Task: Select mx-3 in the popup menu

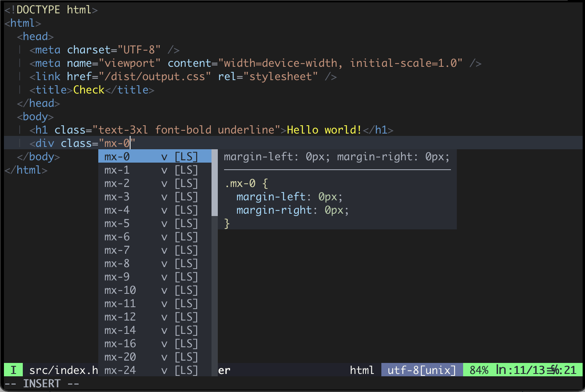Action: tap(155, 197)
